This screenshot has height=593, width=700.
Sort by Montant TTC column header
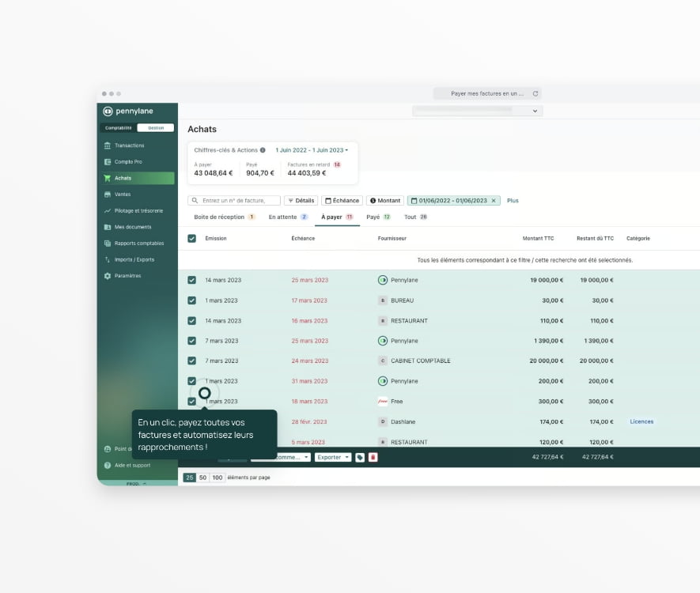(539, 239)
